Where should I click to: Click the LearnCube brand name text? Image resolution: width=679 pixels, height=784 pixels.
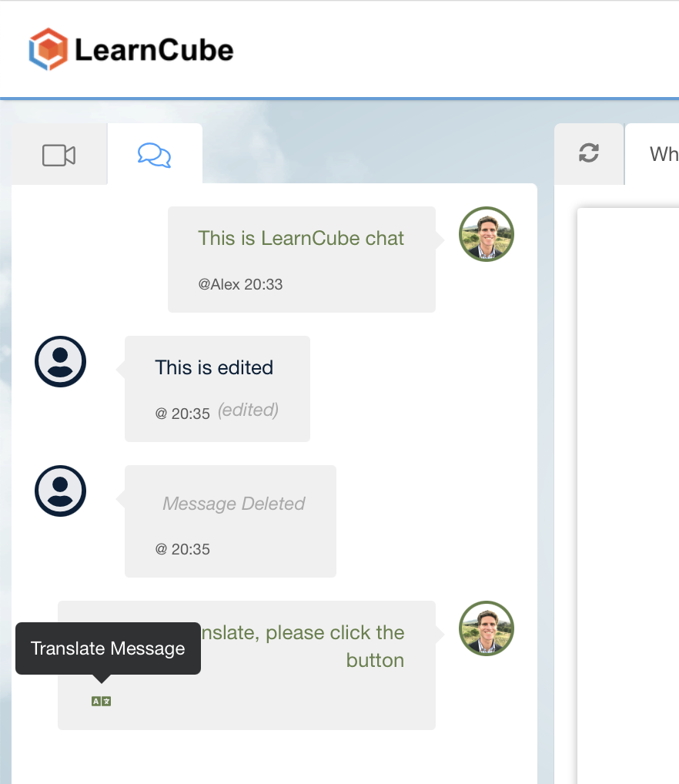click(154, 50)
